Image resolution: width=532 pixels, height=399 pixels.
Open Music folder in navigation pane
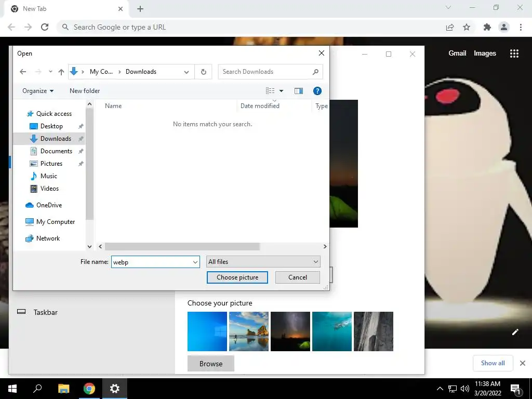48,176
